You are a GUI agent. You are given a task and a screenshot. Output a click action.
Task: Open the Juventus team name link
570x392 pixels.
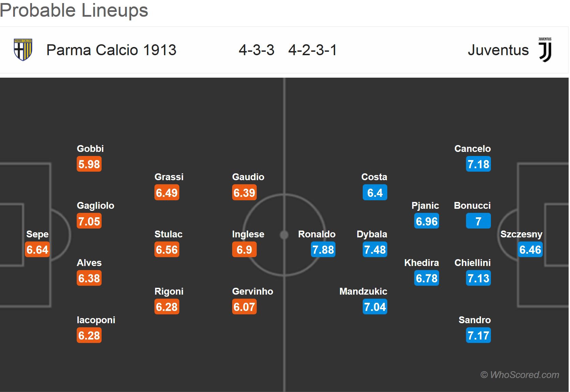(498, 50)
